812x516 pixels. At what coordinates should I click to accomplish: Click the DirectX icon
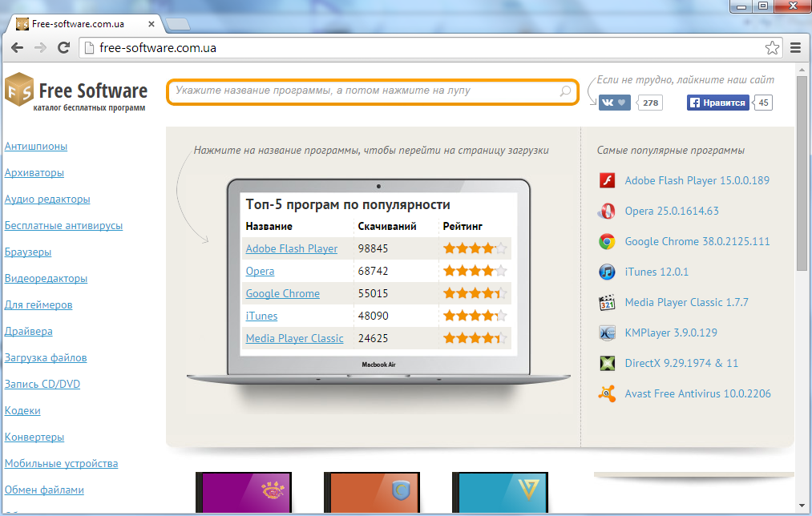point(607,363)
